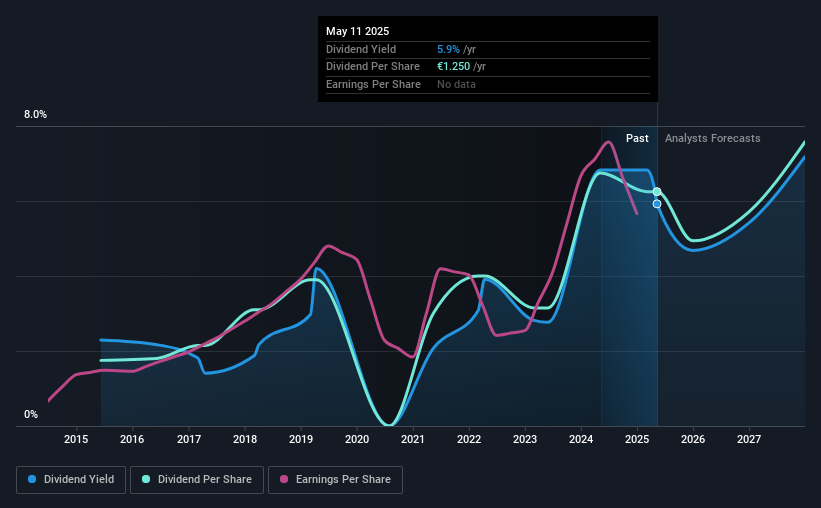This screenshot has width=821, height=508.
Task: Toggle the Earnings Per Share legend button
Action: (335, 480)
